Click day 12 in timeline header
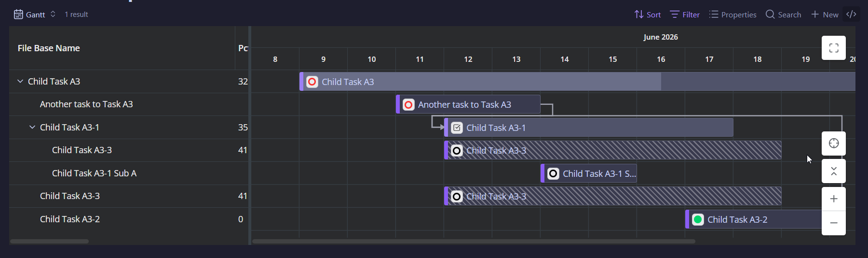 click(468, 59)
